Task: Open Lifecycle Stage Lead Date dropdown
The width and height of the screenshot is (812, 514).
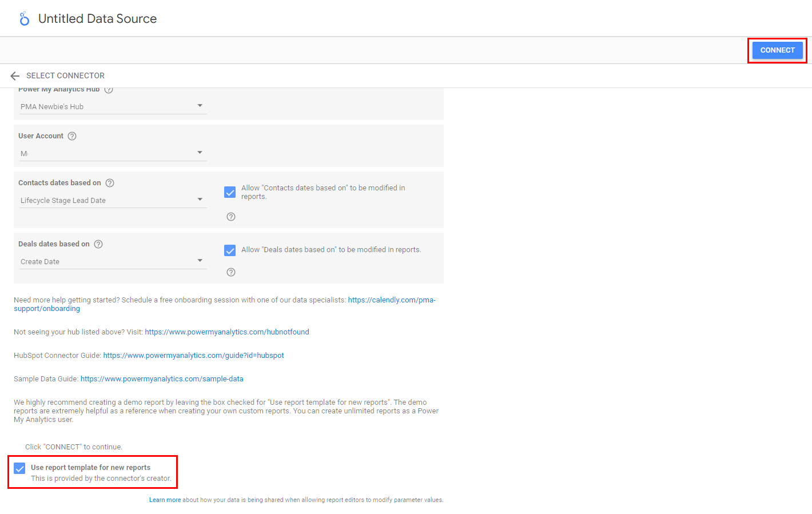Action: 113,200
